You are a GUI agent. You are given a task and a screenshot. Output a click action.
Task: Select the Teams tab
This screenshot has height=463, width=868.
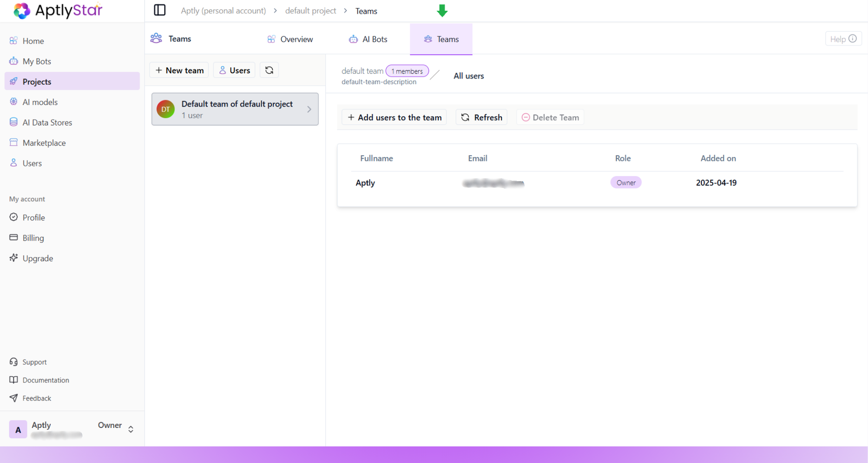point(441,39)
